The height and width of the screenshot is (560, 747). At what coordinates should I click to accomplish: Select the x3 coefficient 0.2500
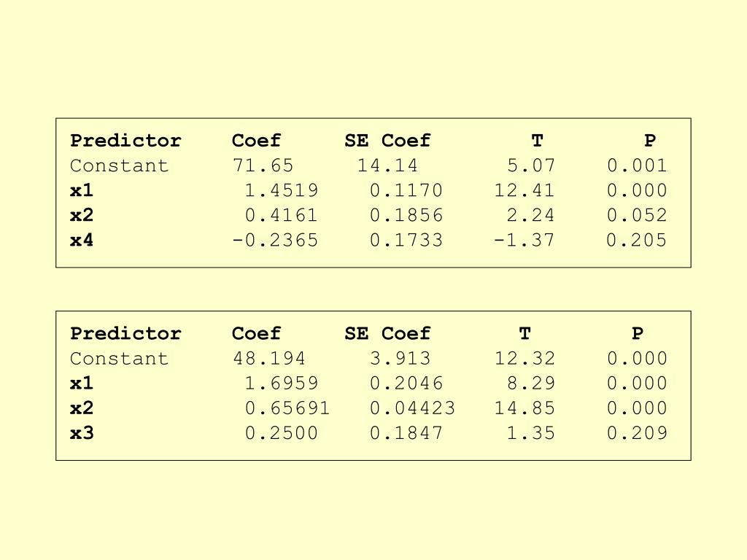tap(281, 432)
